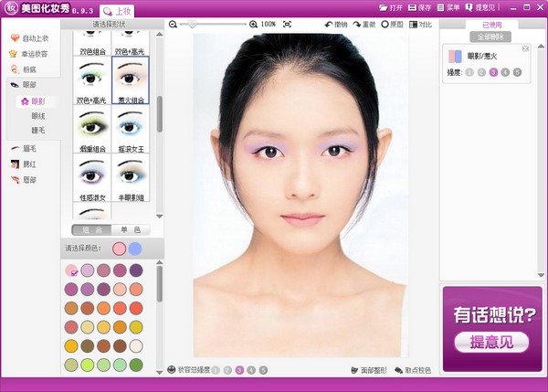Switch to the 已使用 applied tab

(491, 25)
